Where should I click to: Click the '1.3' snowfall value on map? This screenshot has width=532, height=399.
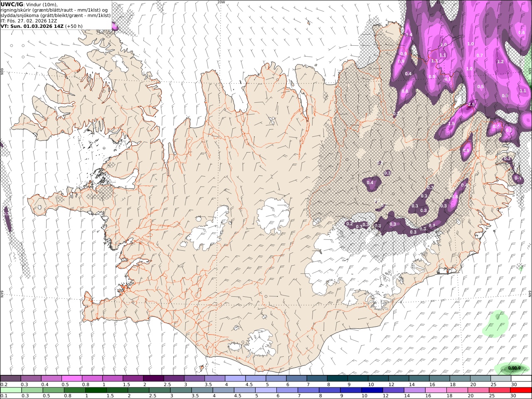point(435,61)
